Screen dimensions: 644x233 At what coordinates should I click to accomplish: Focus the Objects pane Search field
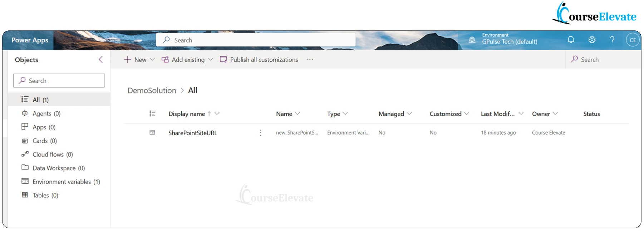pyautogui.click(x=59, y=81)
